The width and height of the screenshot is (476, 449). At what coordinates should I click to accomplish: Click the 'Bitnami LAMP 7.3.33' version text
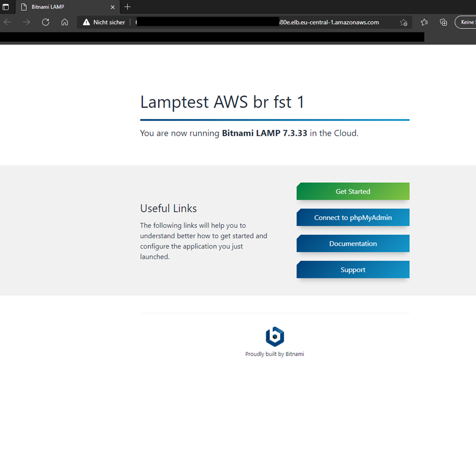click(265, 133)
